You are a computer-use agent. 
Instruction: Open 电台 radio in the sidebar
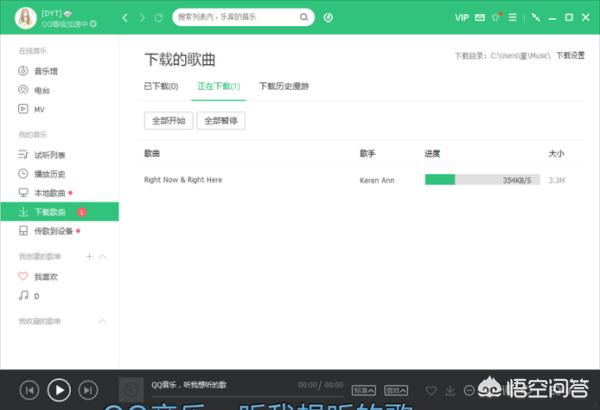coord(41,88)
